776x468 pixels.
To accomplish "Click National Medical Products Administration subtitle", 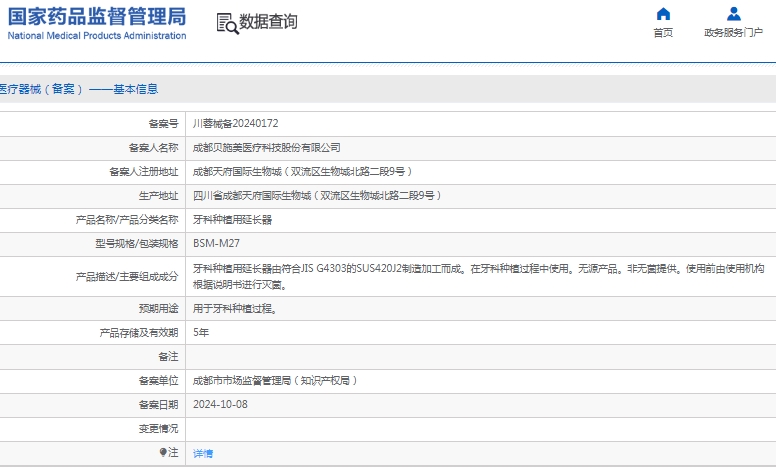I will (97, 36).
